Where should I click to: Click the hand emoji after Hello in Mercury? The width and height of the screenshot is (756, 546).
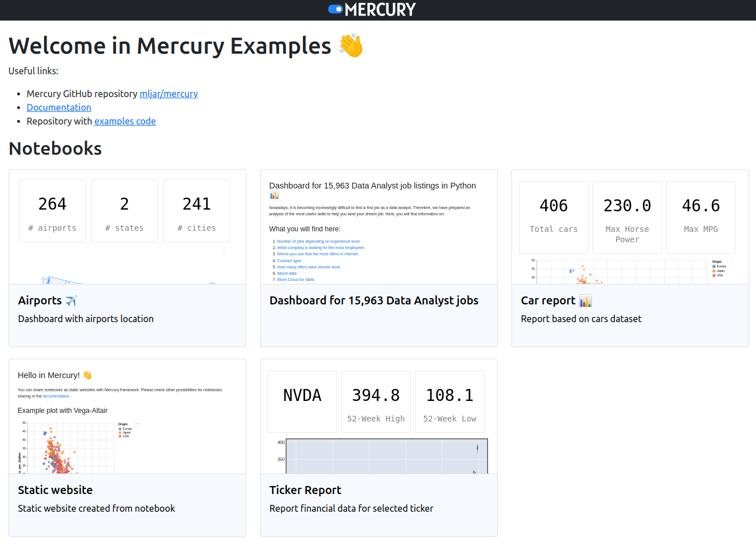click(x=87, y=375)
